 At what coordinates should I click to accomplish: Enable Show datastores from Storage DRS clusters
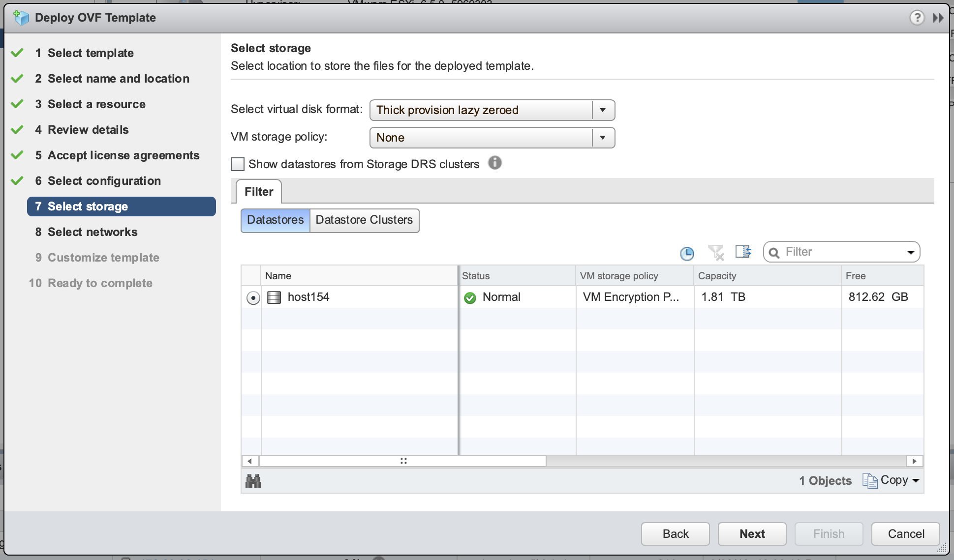(x=237, y=164)
